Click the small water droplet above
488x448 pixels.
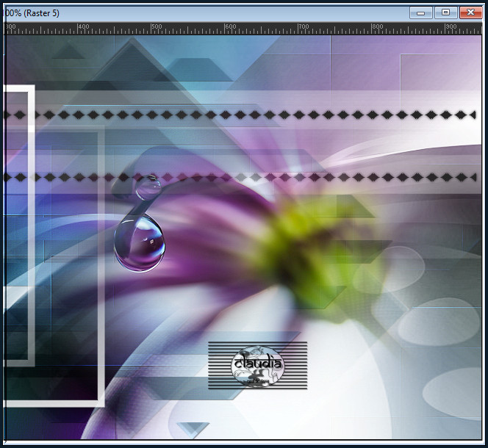tap(148, 187)
